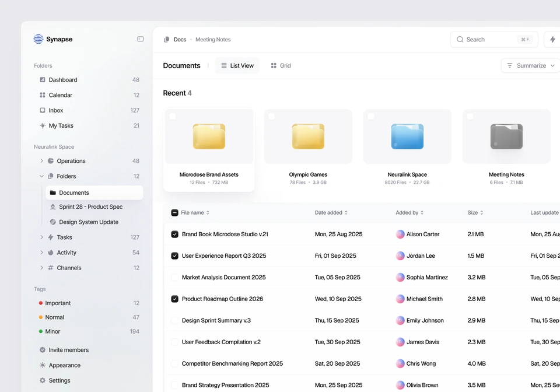This screenshot has width=560, height=392.
Task: Click the Docs breadcrumb link
Action: point(180,39)
